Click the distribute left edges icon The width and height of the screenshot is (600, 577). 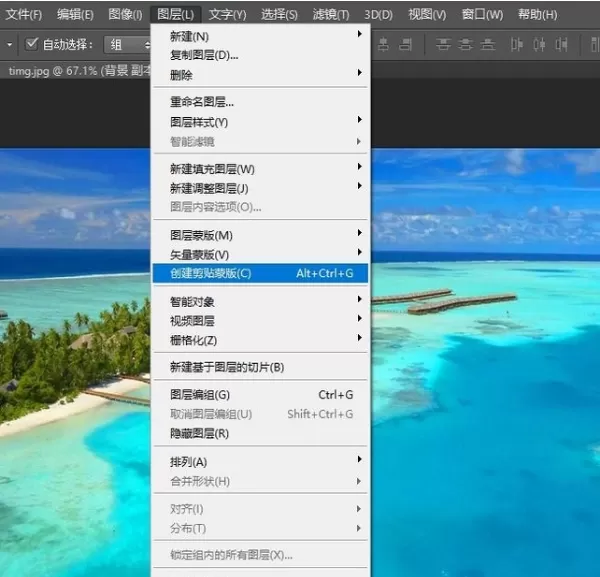click(517, 44)
